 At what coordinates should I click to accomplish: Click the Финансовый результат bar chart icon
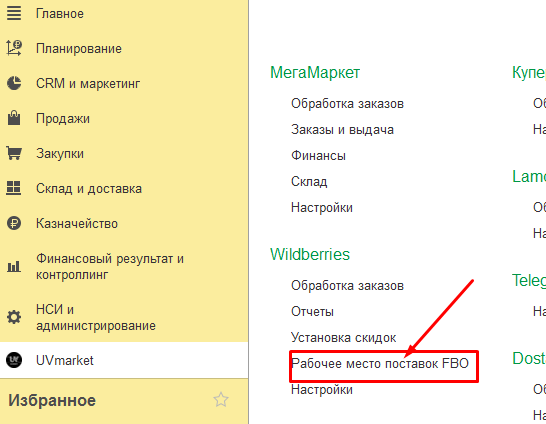click(14, 267)
